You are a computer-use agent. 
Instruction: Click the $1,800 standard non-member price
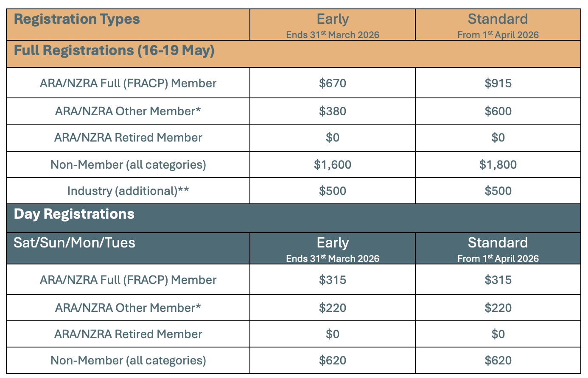point(498,164)
